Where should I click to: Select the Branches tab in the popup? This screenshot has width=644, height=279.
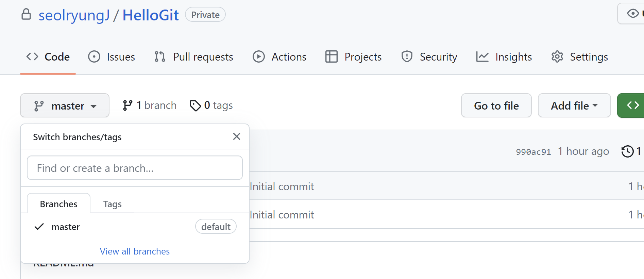pyautogui.click(x=58, y=204)
